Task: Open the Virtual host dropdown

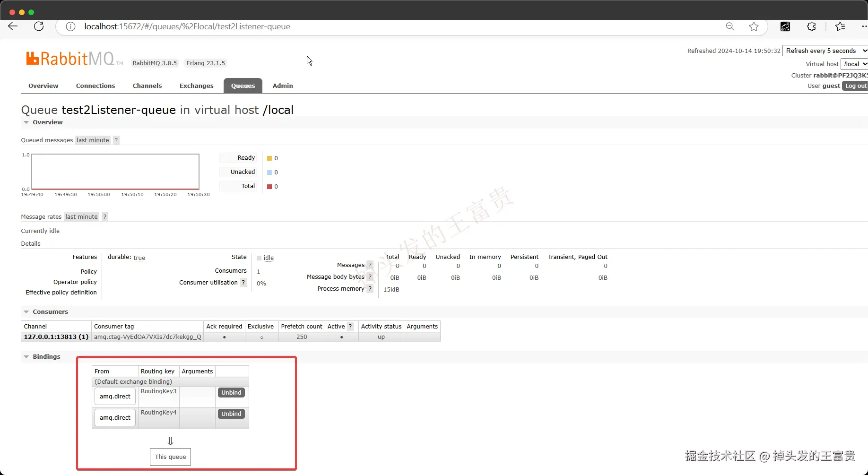Action: 854,64
